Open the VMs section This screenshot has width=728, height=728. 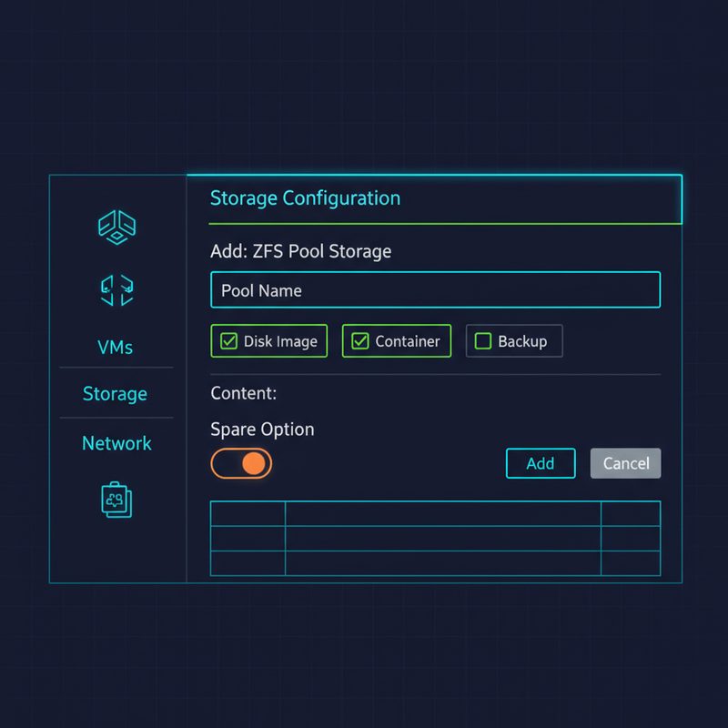[116, 348]
